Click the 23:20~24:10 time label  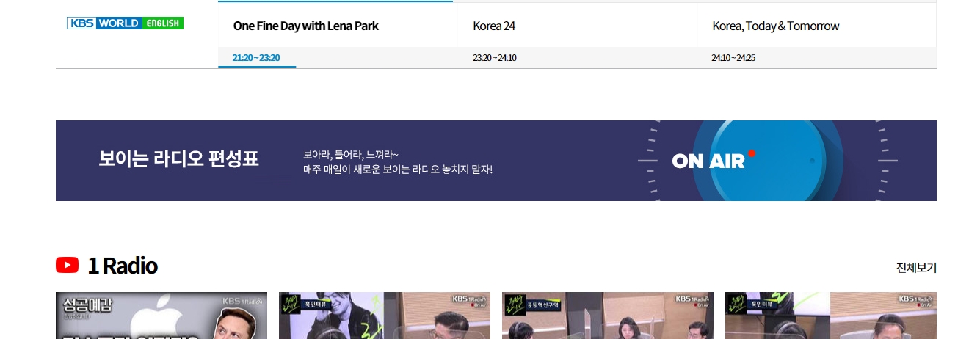click(x=495, y=58)
